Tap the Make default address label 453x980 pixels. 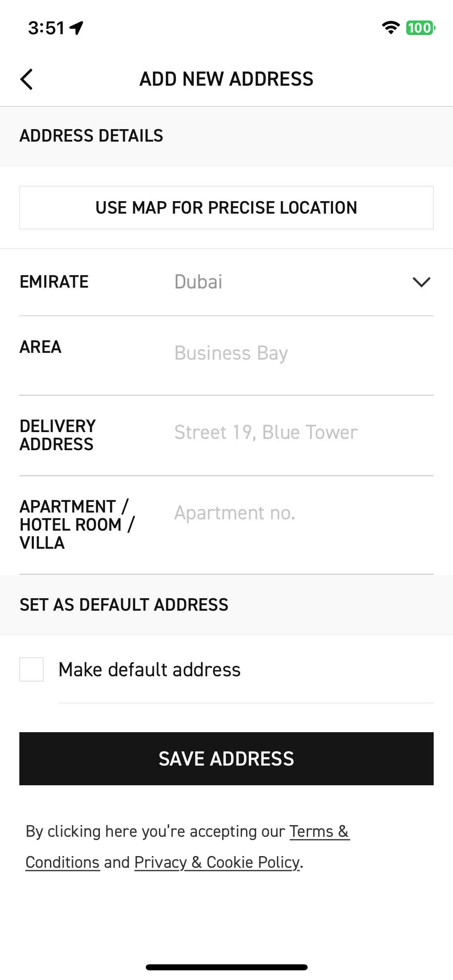(x=149, y=670)
